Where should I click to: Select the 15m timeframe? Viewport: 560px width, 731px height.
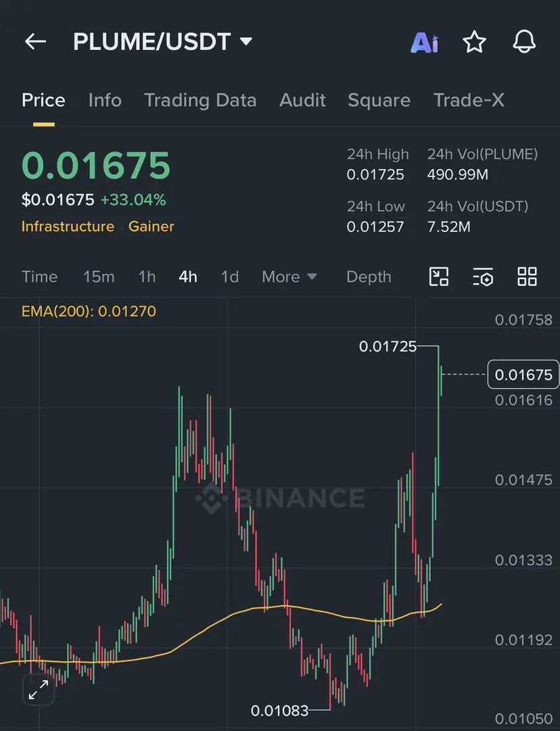[x=99, y=277]
